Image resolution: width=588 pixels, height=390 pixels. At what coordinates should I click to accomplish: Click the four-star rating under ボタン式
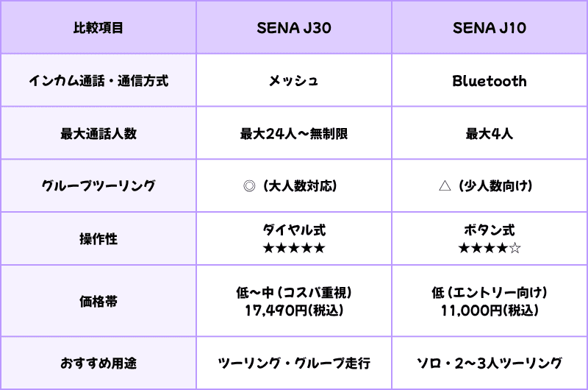click(x=489, y=248)
